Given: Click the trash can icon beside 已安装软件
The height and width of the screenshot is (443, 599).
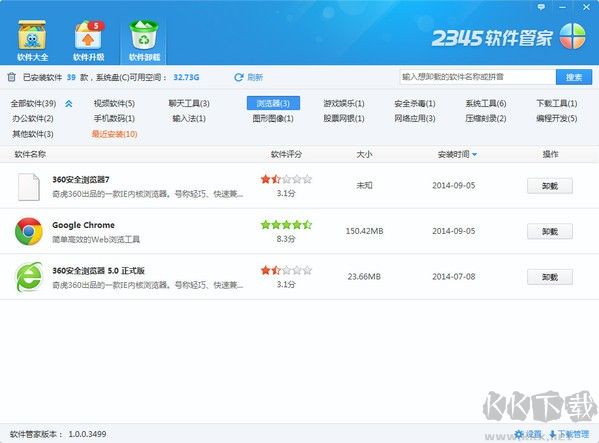Looking at the screenshot, I should [11, 77].
